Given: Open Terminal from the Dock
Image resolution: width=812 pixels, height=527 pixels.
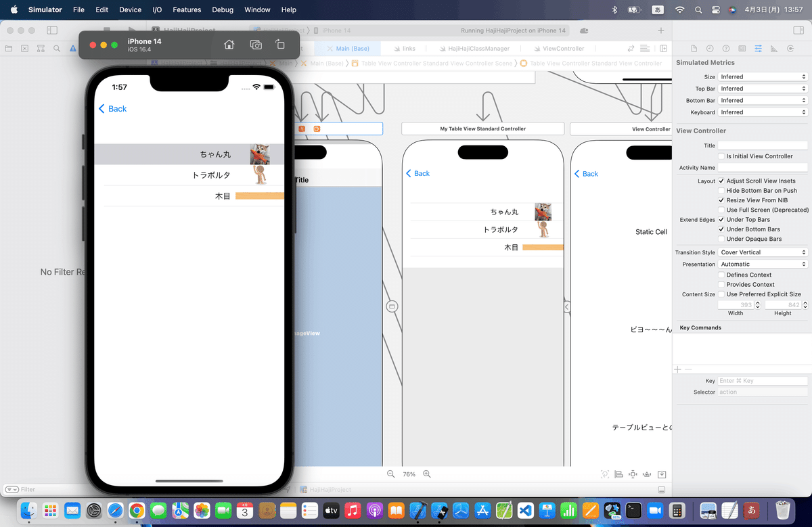Looking at the screenshot, I should [x=633, y=509].
